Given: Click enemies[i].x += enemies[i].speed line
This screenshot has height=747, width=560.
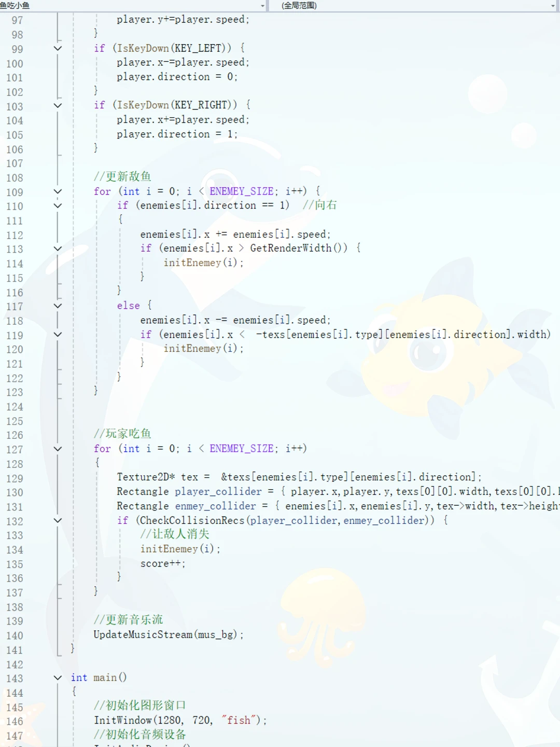Looking at the screenshot, I should (235, 234).
